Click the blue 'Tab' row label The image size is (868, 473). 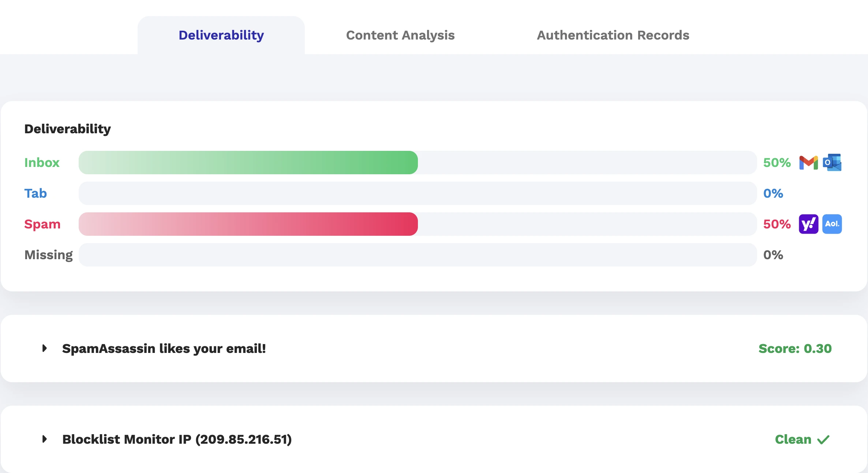(x=35, y=193)
